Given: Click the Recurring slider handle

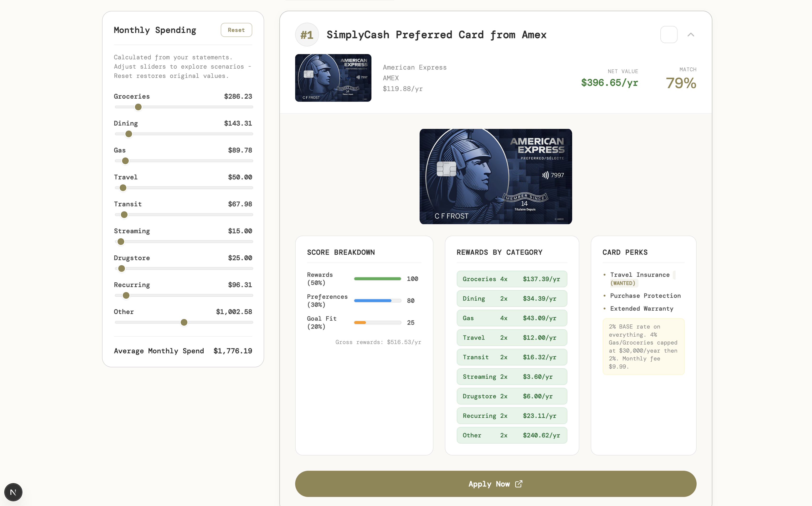Looking at the screenshot, I should click(x=126, y=295).
